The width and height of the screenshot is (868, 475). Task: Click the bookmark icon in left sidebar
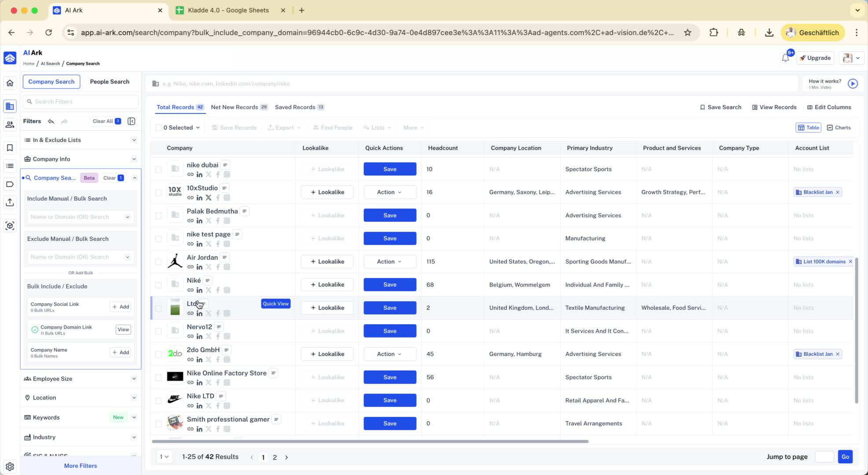pos(10,147)
